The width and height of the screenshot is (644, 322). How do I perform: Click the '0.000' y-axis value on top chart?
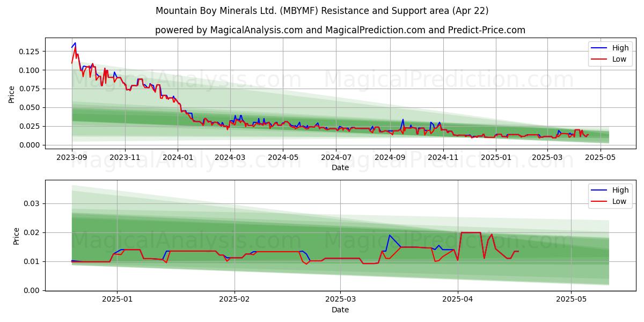tap(30, 145)
